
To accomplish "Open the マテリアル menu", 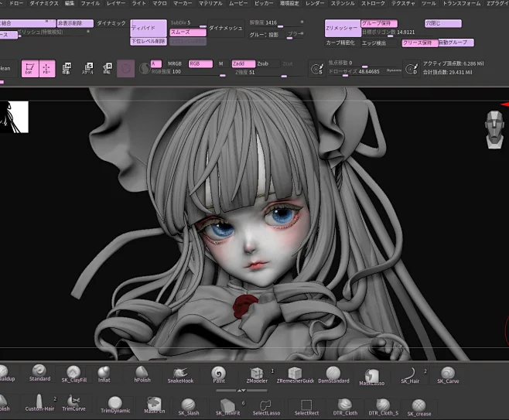I will 210,4.
